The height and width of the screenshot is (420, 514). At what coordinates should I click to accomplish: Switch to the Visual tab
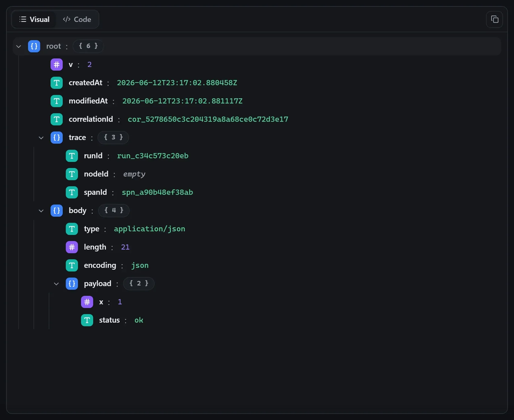[34, 19]
